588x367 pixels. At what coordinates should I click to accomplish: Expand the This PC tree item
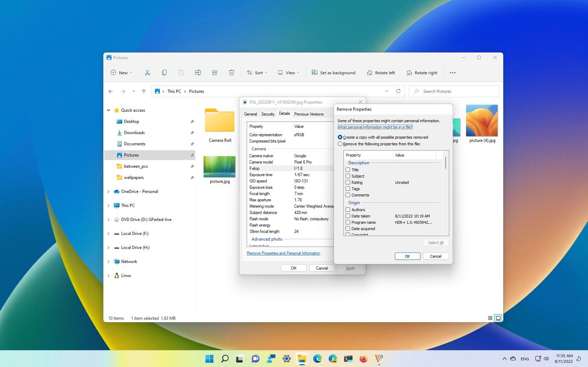108,206
